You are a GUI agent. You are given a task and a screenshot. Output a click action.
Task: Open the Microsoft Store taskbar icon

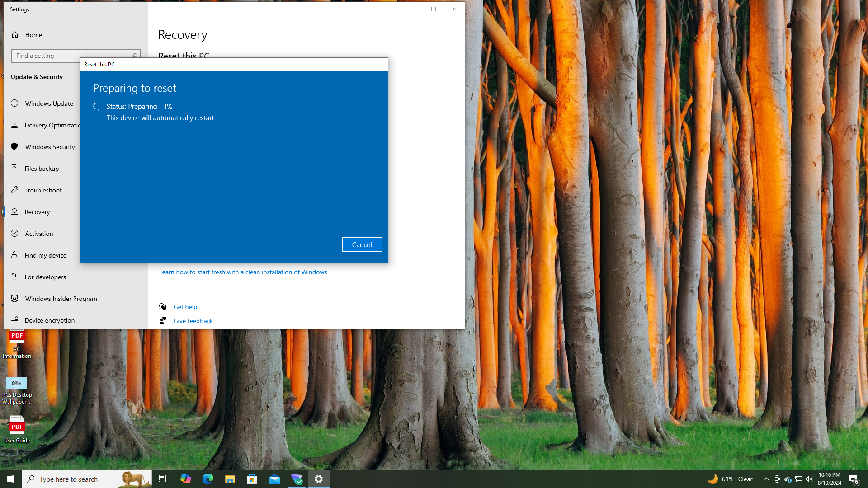[x=252, y=479]
